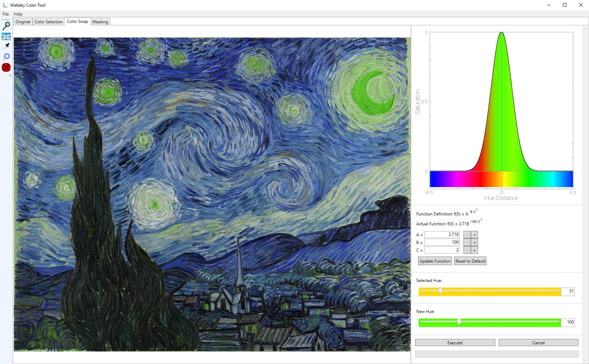Switch to the Original tab
The width and height of the screenshot is (589, 364).
click(x=23, y=22)
